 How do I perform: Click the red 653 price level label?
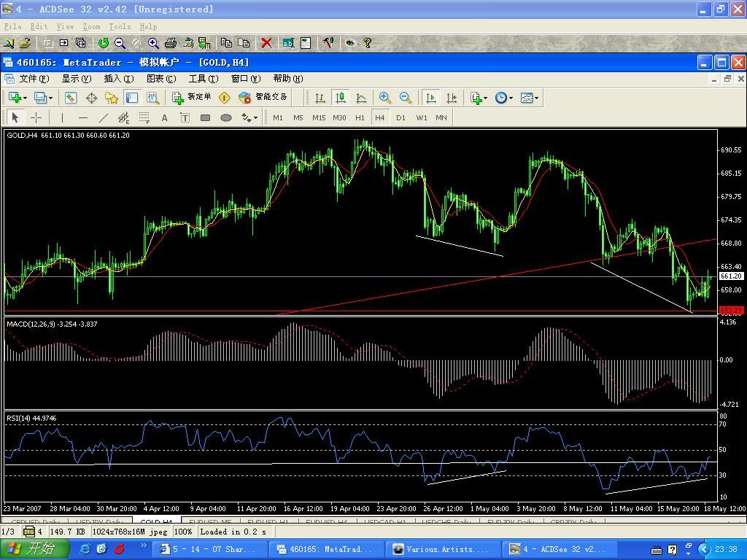point(731,311)
